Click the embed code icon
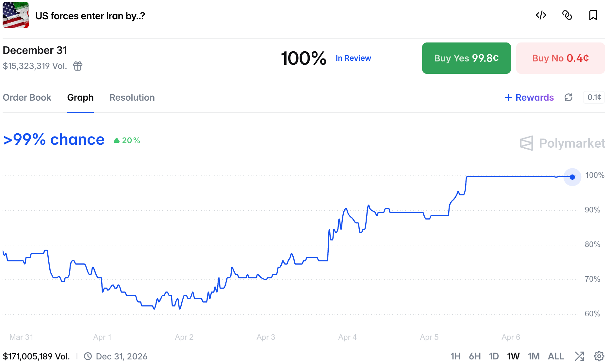The height and width of the screenshot is (364, 609). (541, 15)
